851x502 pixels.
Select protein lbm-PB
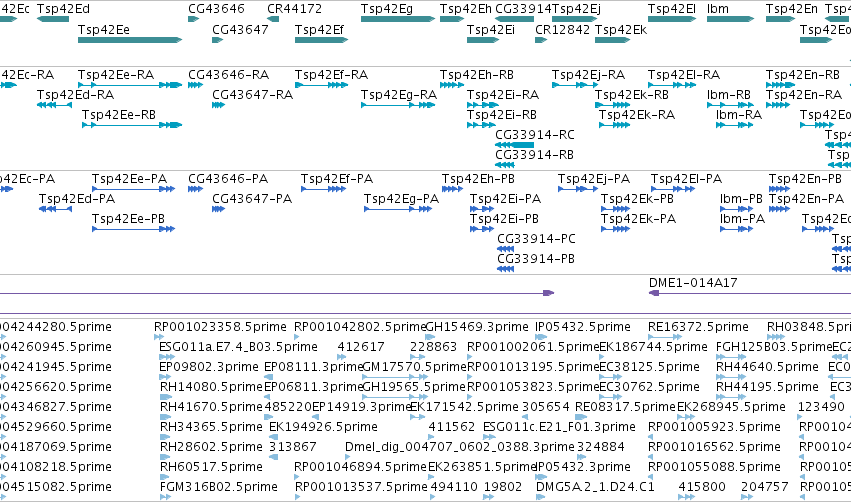(x=741, y=199)
